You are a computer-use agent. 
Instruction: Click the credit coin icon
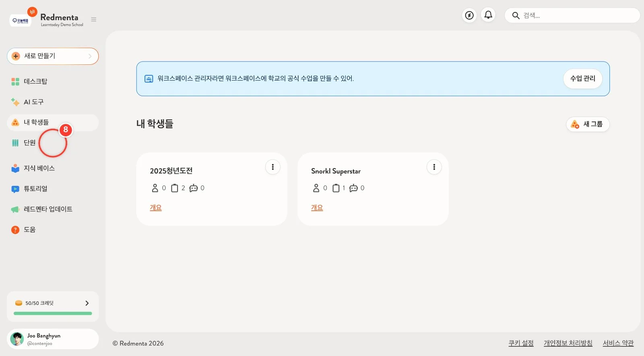click(19, 303)
